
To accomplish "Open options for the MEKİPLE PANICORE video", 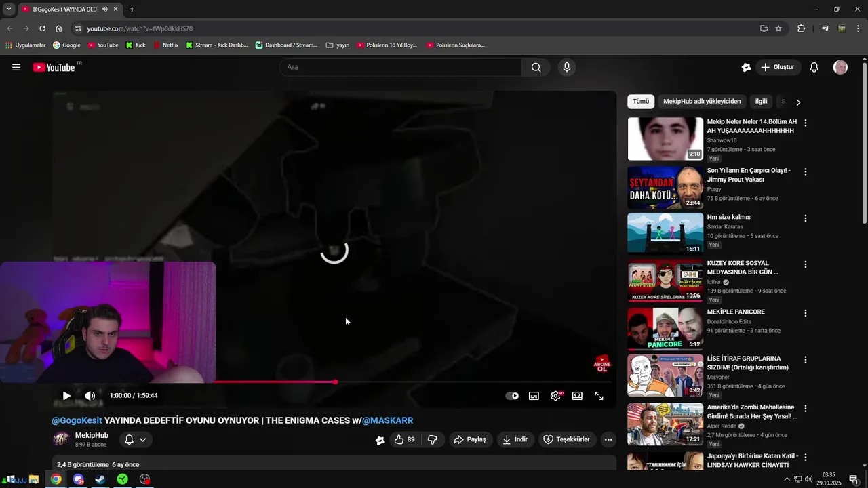I will [806, 313].
